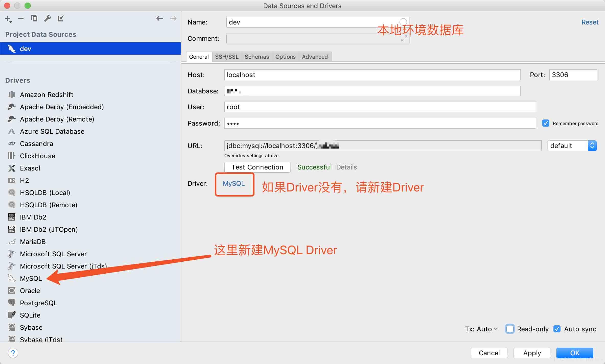This screenshot has height=364, width=605.
Task: Toggle the Remember password checkbox
Action: pyautogui.click(x=545, y=123)
